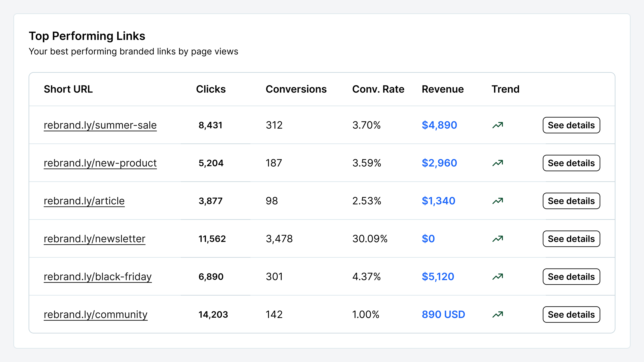Click the trend icon in the article row
The width and height of the screenshot is (644, 362).
[x=497, y=201]
